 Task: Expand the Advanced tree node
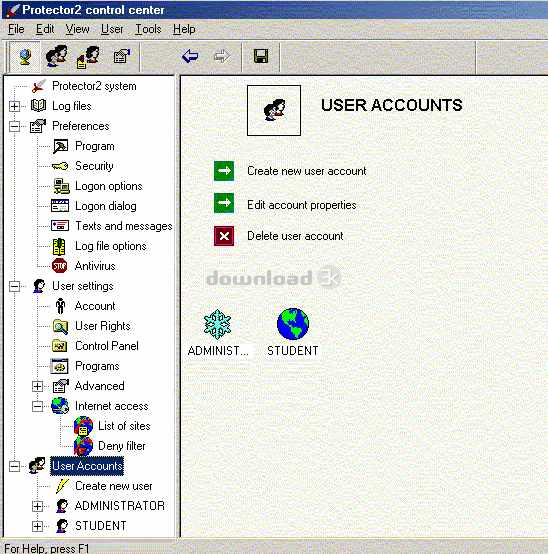[x=37, y=386]
